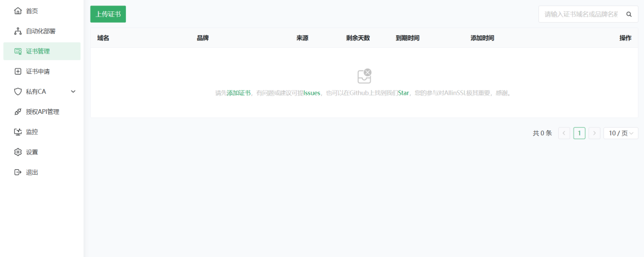Open 授权API管理 menu entry

click(x=42, y=112)
